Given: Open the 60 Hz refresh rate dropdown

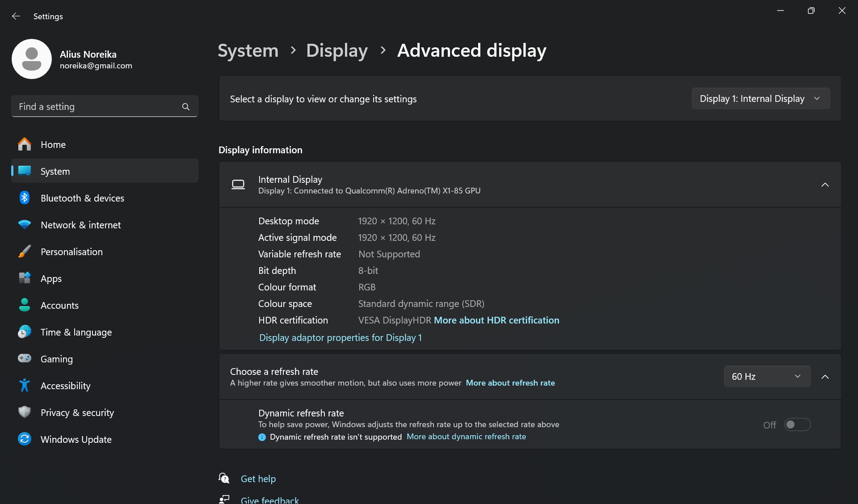Looking at the screenshot, I should [x=767, y=377].
